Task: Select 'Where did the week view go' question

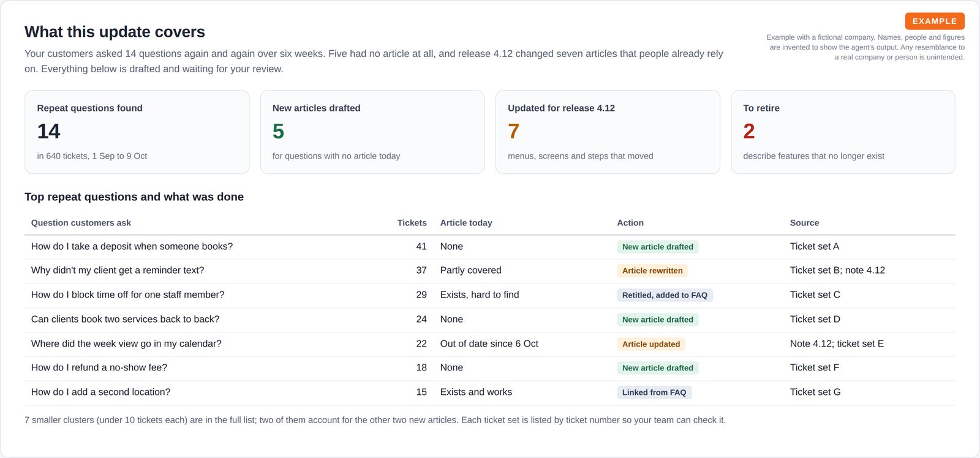Action: [x=126, y=343]
